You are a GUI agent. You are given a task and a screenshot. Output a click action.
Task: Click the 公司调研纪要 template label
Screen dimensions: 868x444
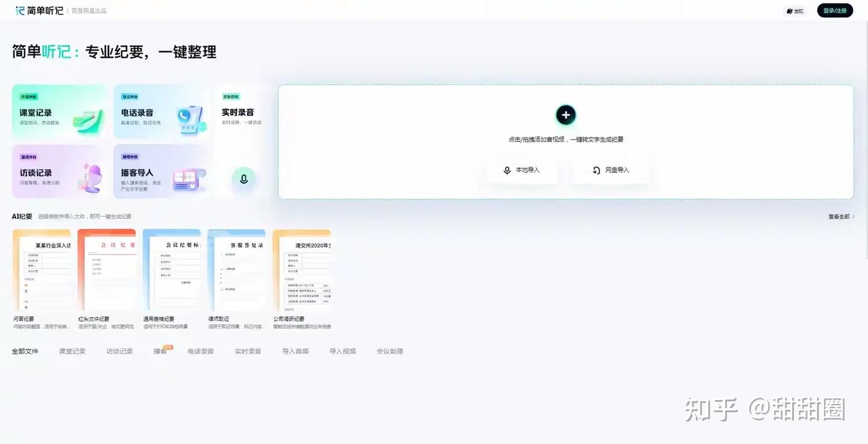[289, 319]
